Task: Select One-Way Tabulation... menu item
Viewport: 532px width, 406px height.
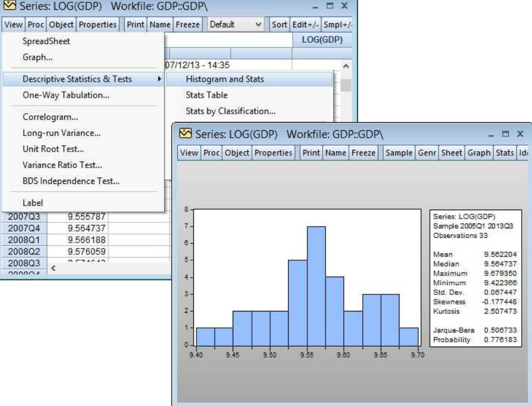Action: [x=83, y=95]
